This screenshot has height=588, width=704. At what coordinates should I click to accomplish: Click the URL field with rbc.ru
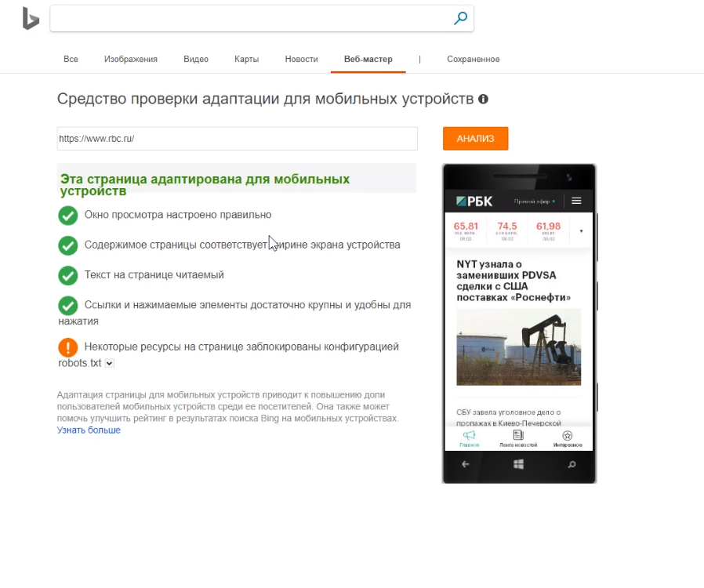237,139
